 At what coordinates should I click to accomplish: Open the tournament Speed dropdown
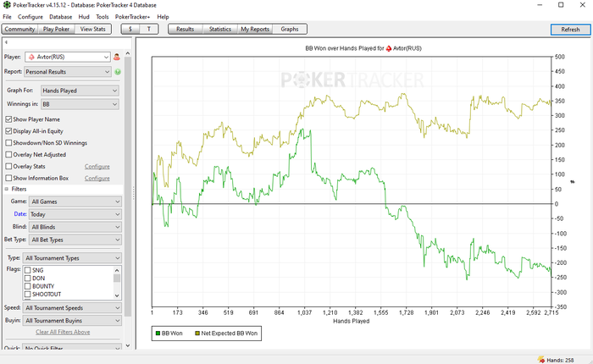point(72,308)
